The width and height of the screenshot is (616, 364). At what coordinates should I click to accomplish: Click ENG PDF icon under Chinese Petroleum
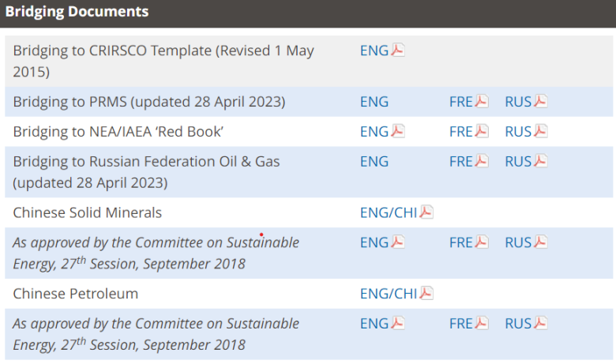pos(398,324)
